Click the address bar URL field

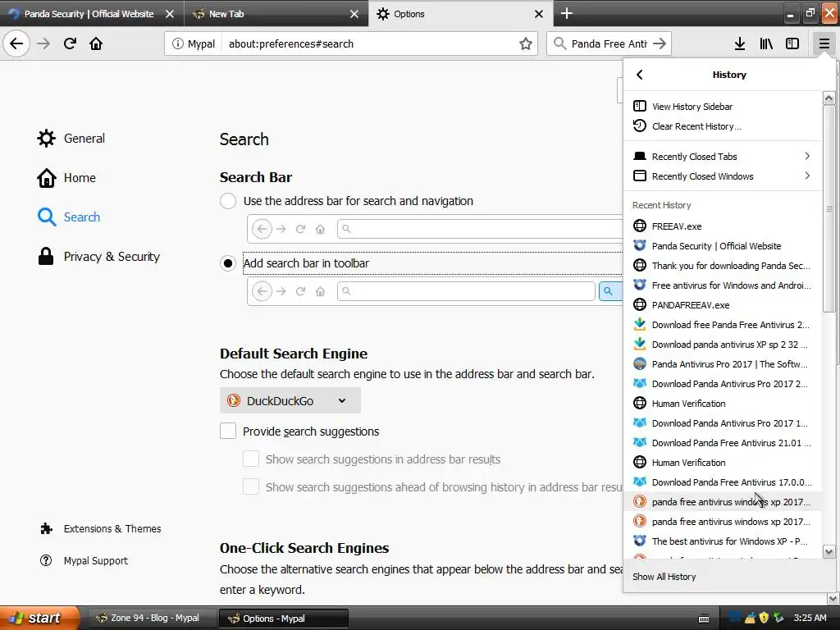tap(370, 43)
